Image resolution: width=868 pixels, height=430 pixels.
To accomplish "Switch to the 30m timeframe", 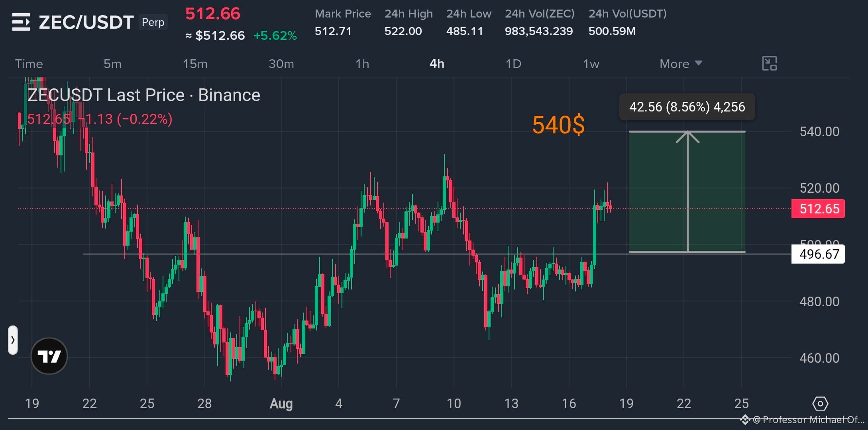I will (281, 64).
